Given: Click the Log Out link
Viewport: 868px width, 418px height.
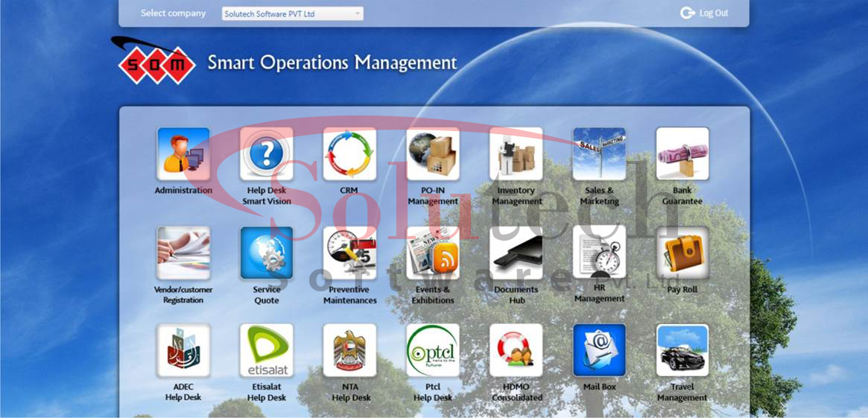Looking at the screenshot, I should click(x=714, y=13).
